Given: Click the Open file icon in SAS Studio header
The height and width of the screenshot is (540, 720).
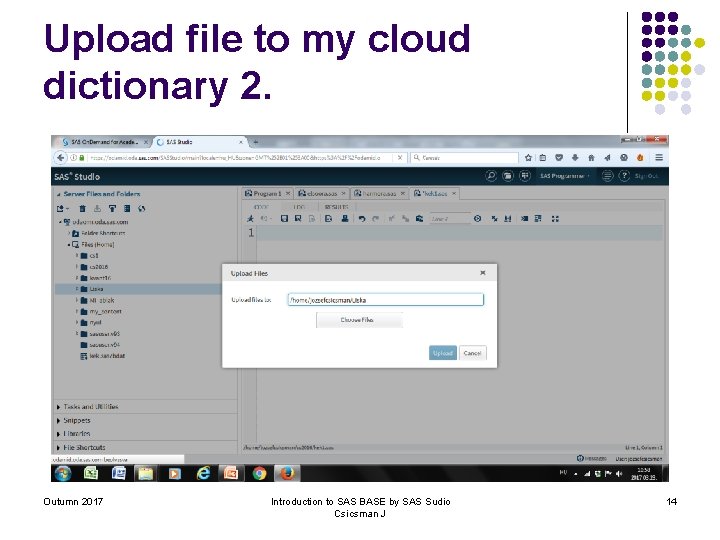Looking at the screenshot, I should (507, 176).
